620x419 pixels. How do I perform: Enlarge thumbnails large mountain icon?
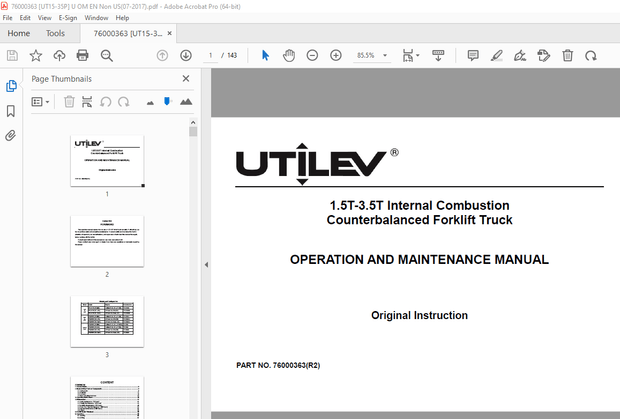click(x=186, y=102)
